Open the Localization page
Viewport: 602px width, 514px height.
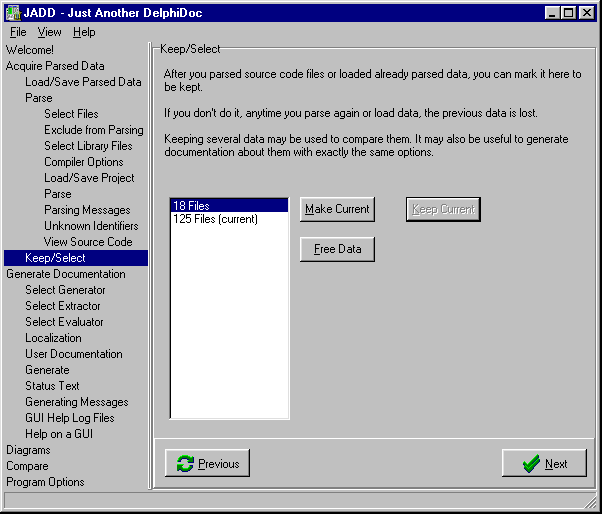point(53,338)
